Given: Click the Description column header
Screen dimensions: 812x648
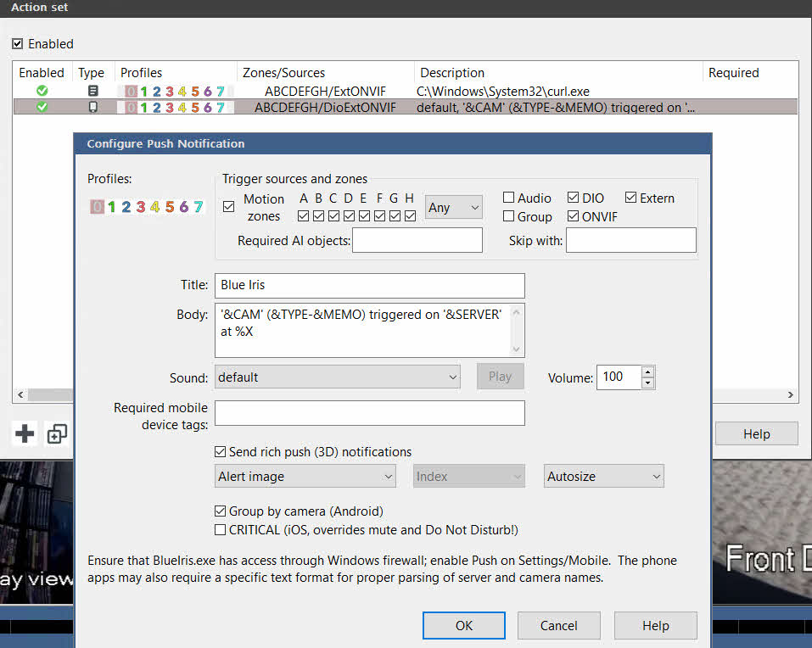Looking at the screenshot, I should 559,72.
